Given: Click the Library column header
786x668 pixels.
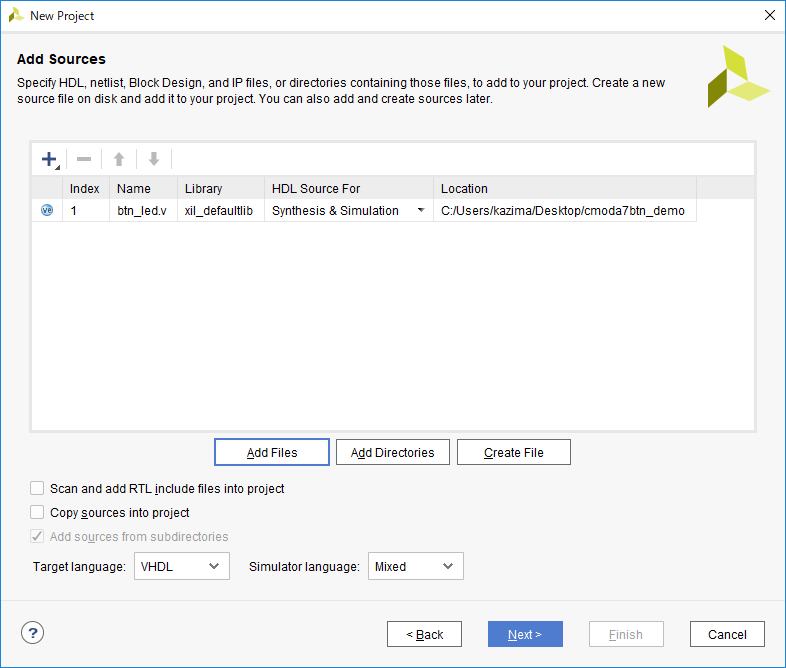Looking at the screenshot, I should (x=221, y=188).
